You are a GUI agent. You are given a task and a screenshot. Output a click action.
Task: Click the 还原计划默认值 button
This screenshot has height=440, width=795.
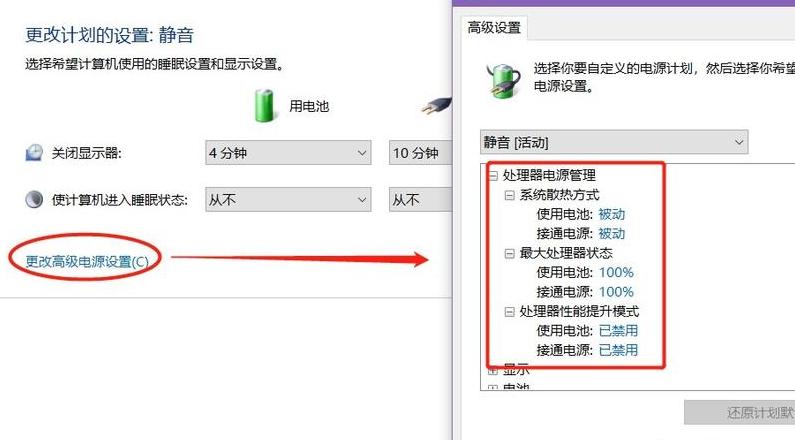(739, 412)
